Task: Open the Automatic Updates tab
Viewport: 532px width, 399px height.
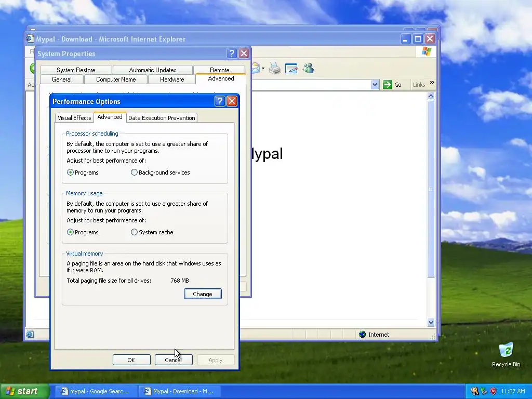Action: point(153,70)
